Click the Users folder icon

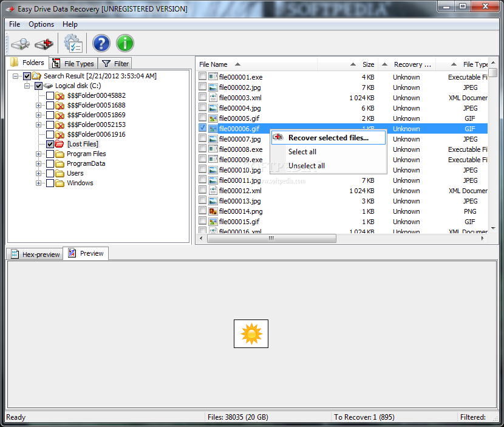pos(60,173)
